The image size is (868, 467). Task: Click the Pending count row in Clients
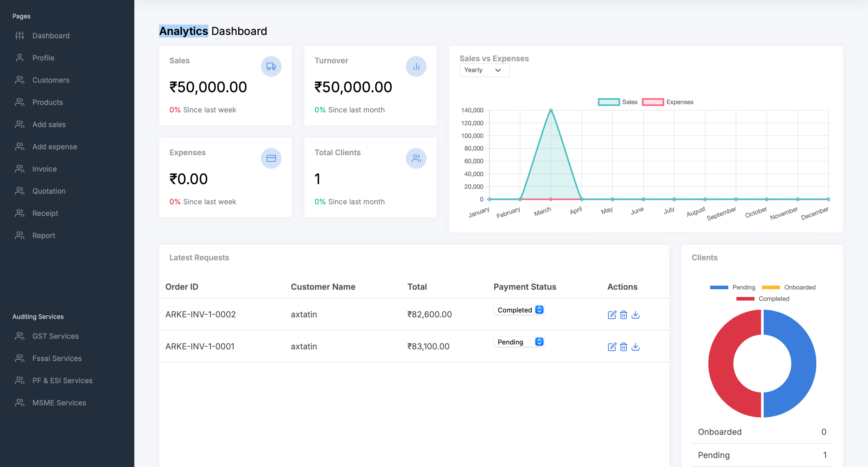[762, 455]
